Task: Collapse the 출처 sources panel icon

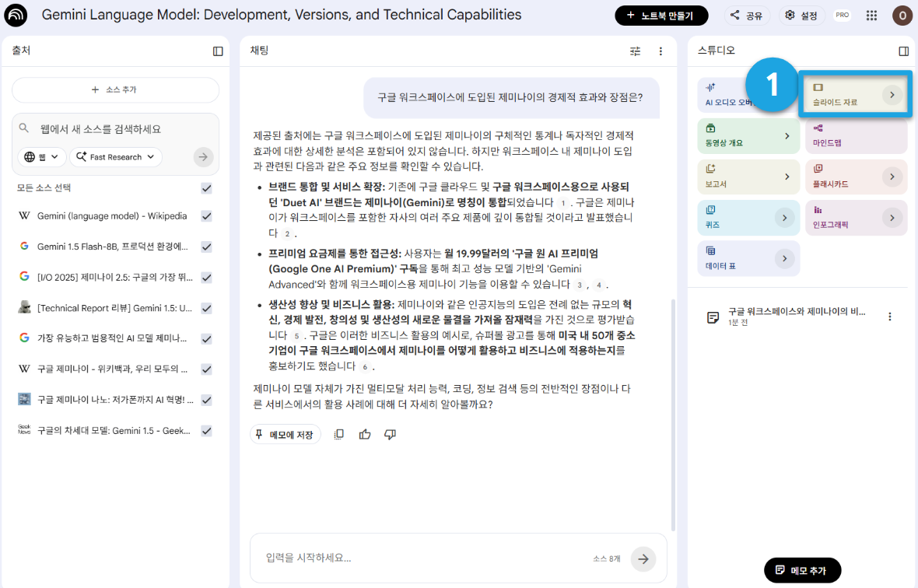Action: click(218, 51)
